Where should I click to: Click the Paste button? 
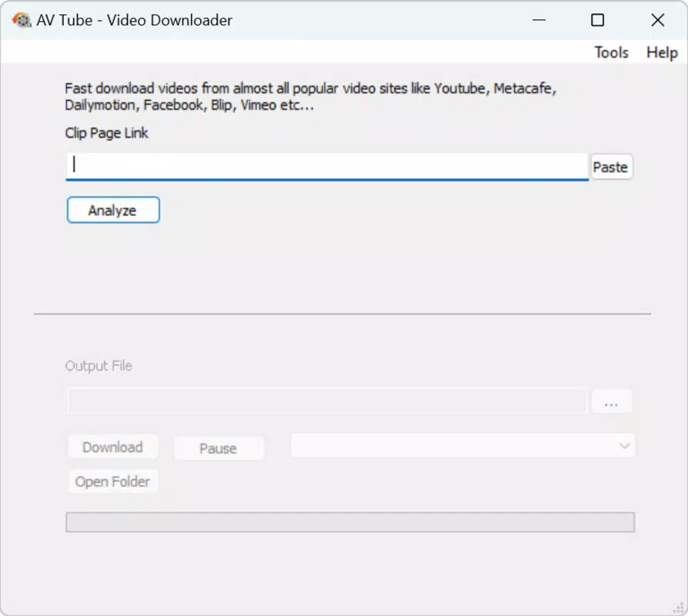click(x=611, y=167)
